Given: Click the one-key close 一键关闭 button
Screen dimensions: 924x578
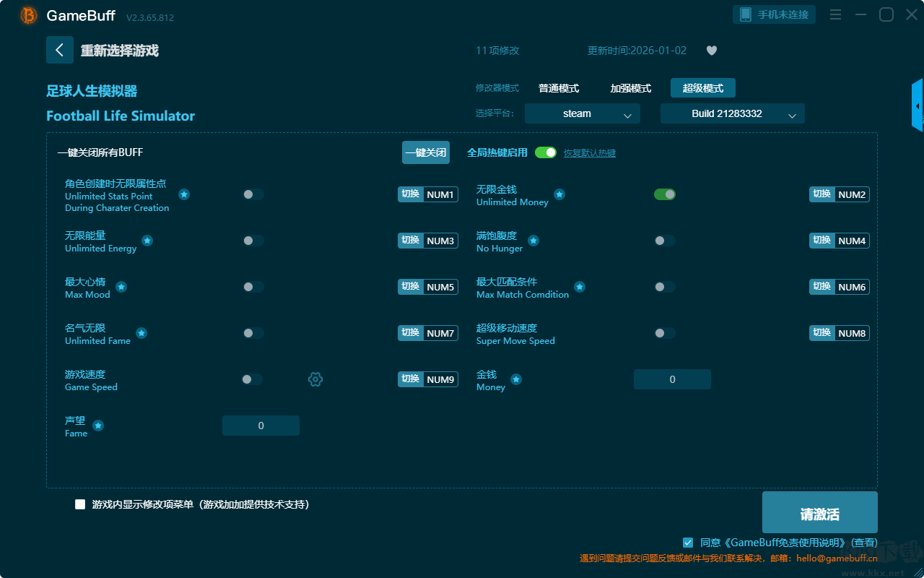Looking at the screenshot, I should coord(426,152).
